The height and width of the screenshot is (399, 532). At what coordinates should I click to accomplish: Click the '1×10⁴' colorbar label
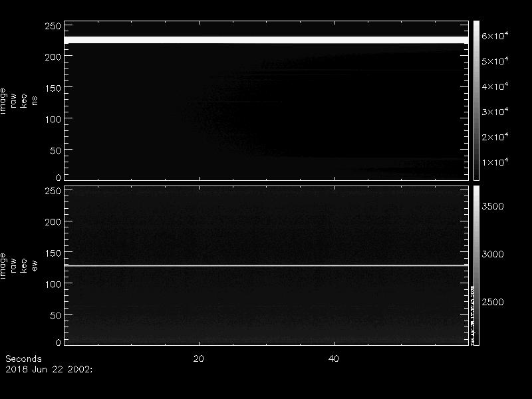(495, 162)
